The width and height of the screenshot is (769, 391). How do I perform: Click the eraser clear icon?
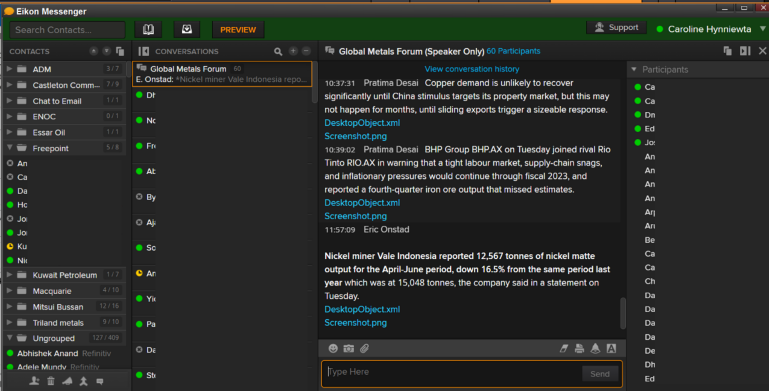point(564,348)
